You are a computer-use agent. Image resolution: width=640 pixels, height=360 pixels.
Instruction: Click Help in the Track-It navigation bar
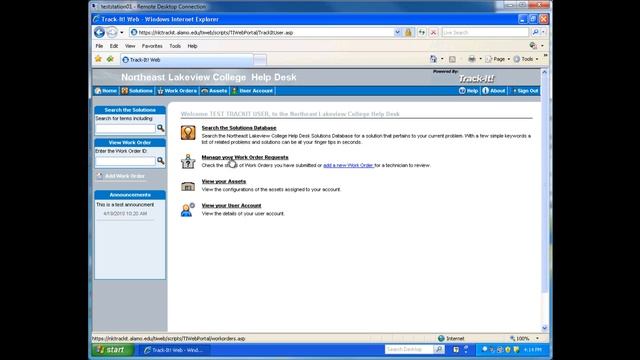point(468,91)
